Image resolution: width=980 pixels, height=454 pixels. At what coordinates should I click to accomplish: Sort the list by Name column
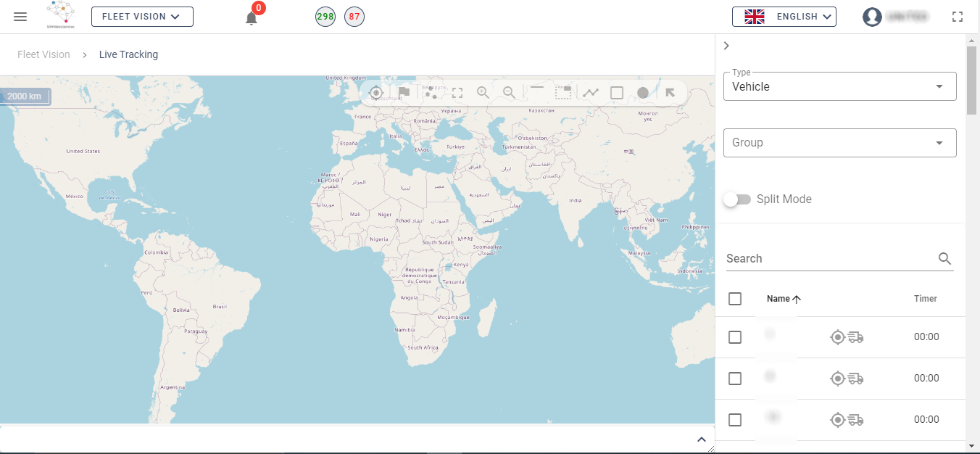784,299
